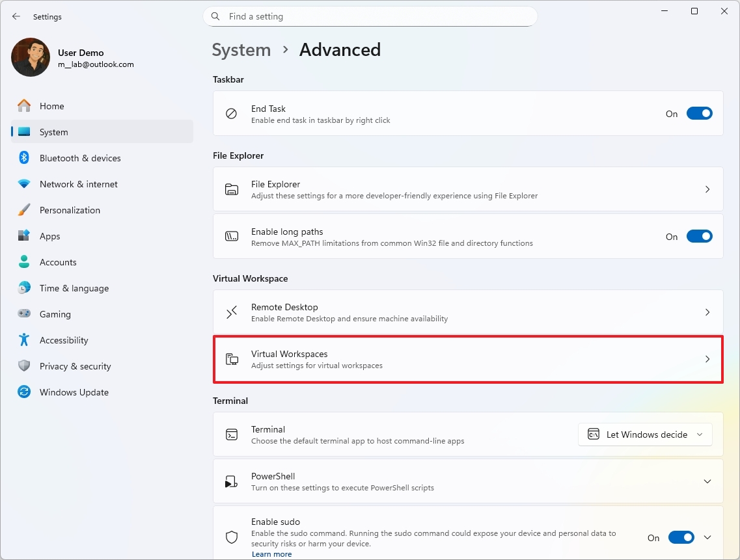Navigate back using the arrow button
Image resolution: width=740 pixels, height=560 pixels.
tap(16, 16)
